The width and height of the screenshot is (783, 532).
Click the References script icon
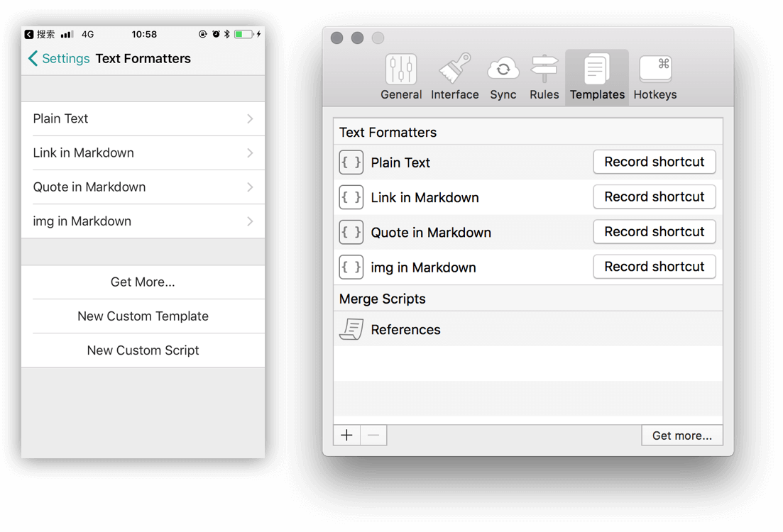(x=351, y=329)
